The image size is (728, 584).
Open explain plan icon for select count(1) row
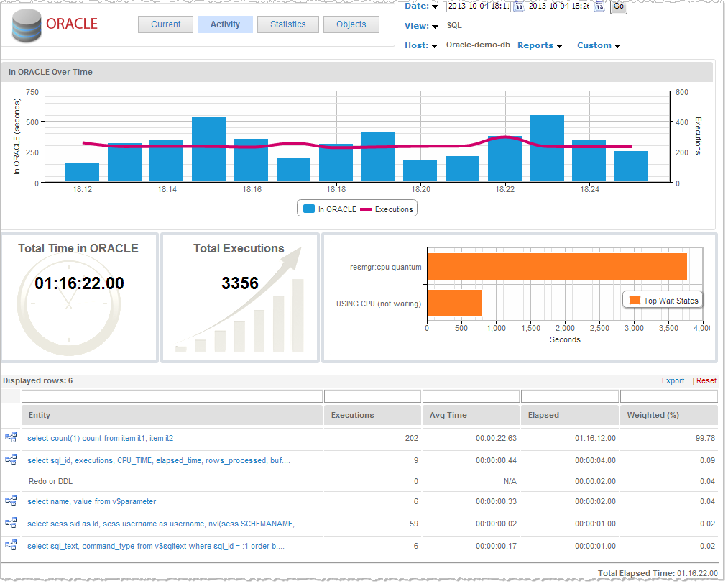coord(11,437)
